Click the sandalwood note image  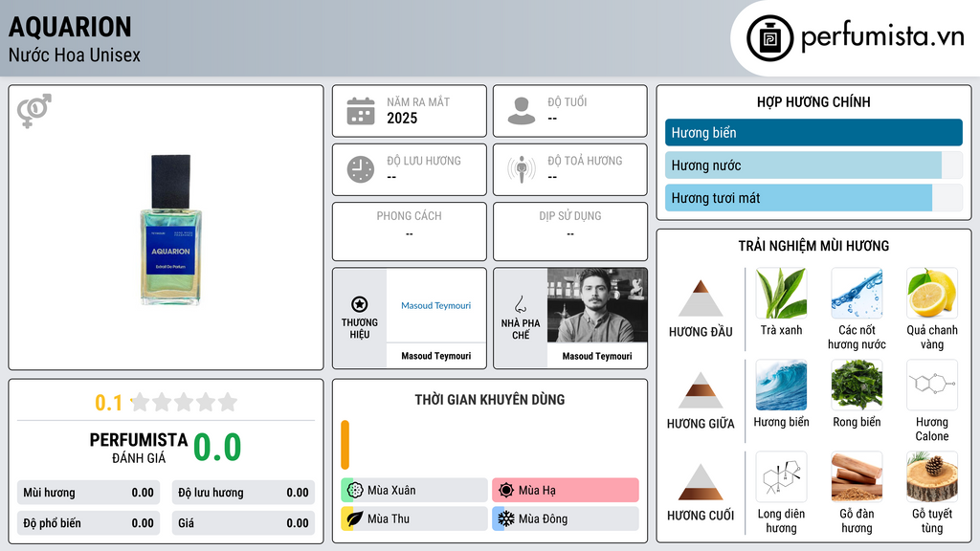click(x=857, y=476)
